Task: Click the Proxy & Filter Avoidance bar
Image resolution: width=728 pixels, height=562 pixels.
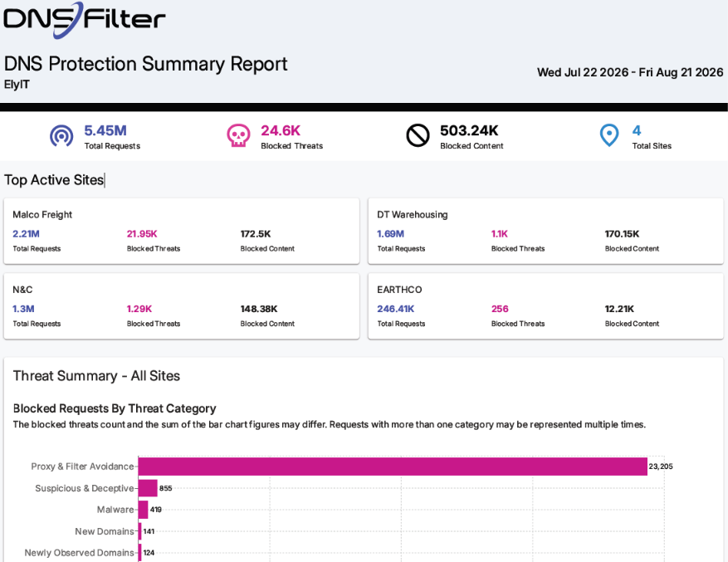Action: pyautogui.click(x=393, y=467)
